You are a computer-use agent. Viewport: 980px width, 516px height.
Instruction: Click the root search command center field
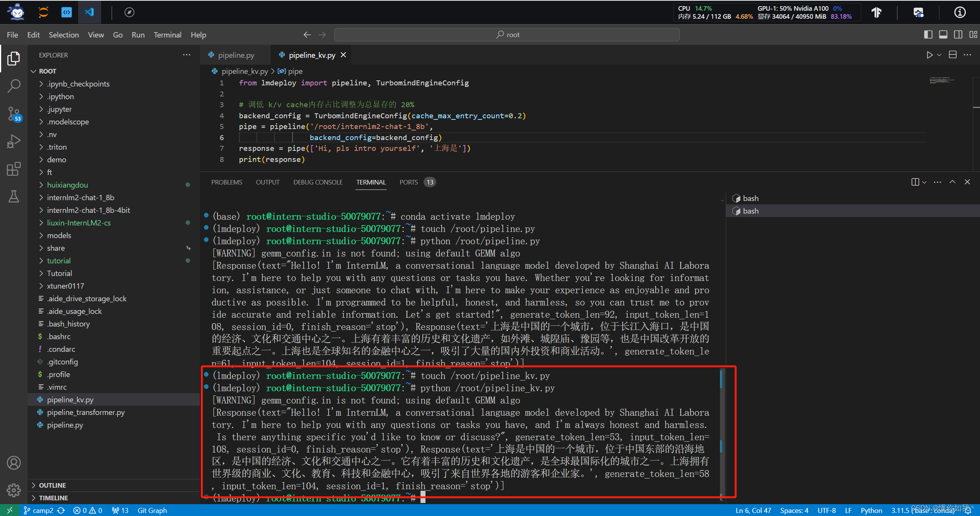click(x=507, y=35)
